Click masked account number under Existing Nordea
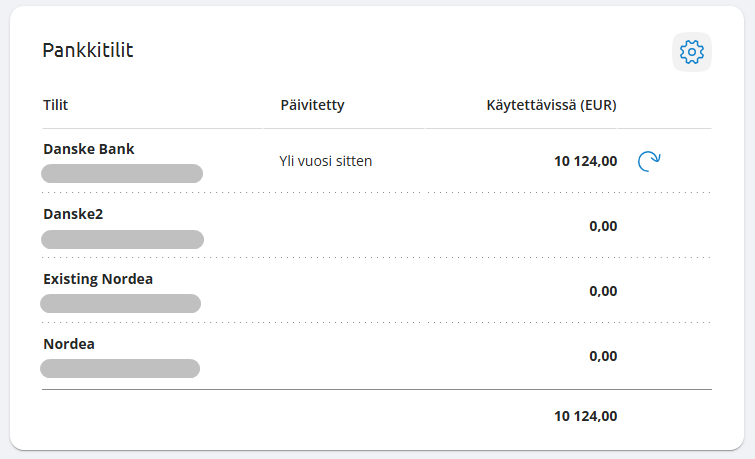The image size is (755, 459). click(121, 304)
